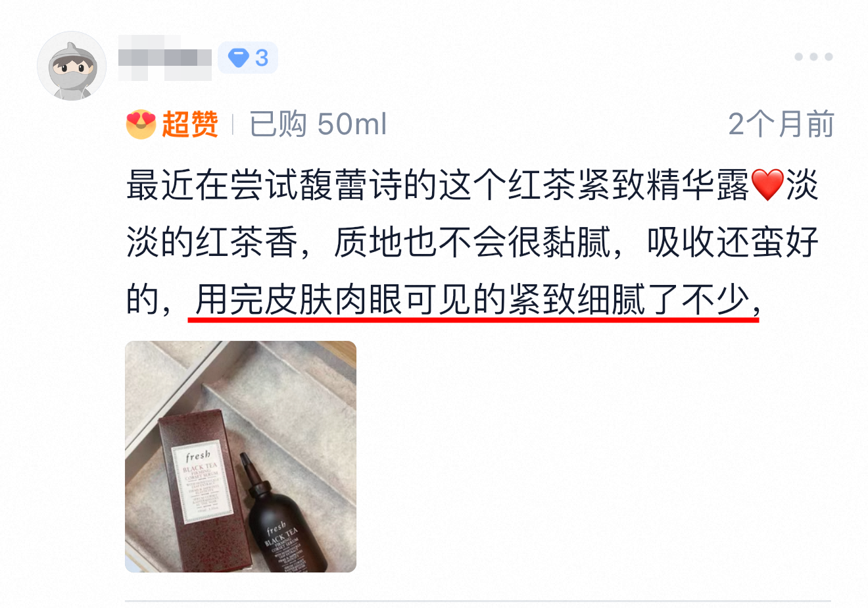Screen dimensions: 868x608
Task: Click the number 3 on level badge
Action: 262,58
